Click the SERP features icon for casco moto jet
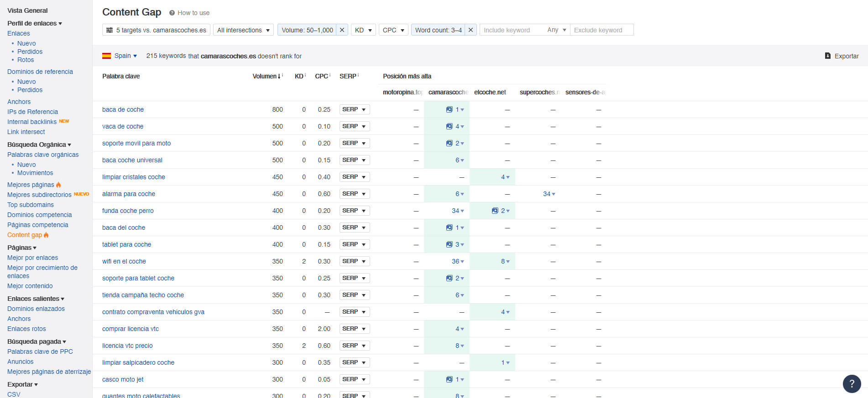This screenshot has width=868, height=398. pyautogui.click(x=449, y=379)
